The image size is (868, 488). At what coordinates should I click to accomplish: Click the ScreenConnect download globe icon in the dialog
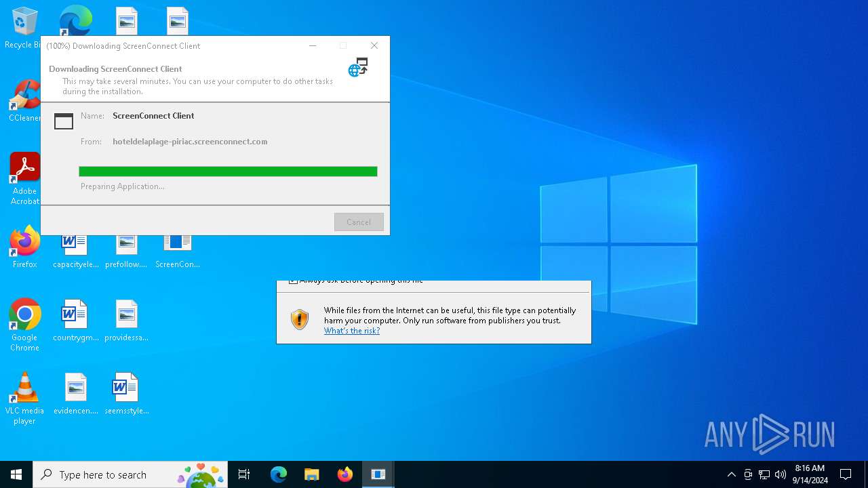(x=358, y=67)
